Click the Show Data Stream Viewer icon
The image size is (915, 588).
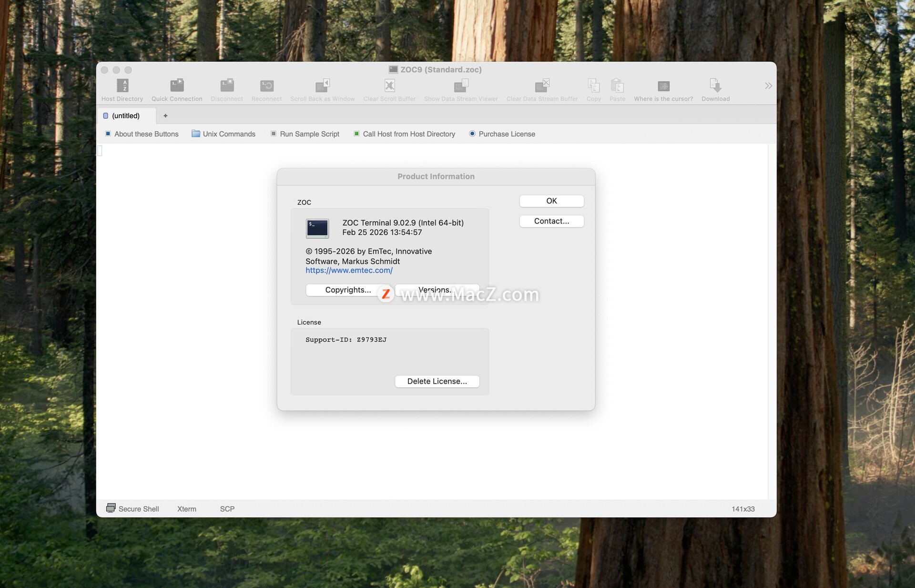coord(461,86)
